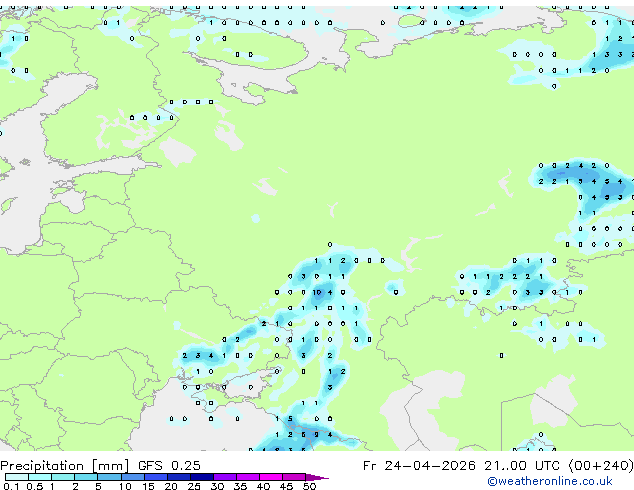Click the legend label '40'

263,486
